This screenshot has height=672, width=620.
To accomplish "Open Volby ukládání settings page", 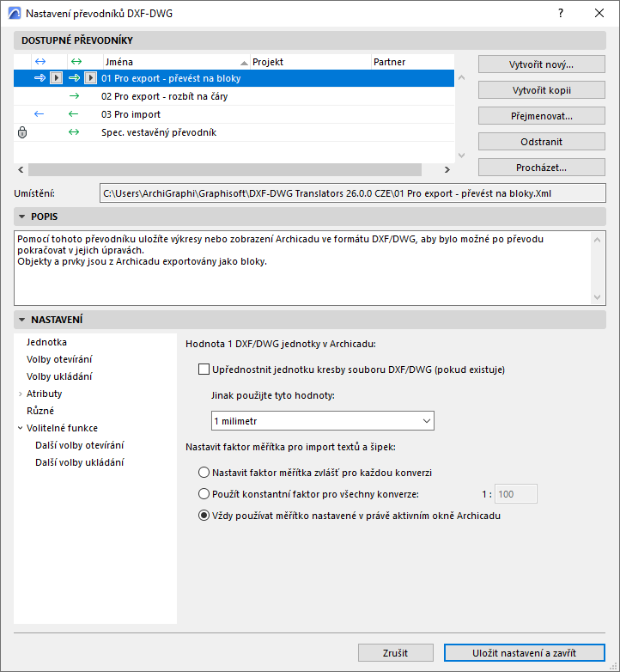I will pos(59,376).
